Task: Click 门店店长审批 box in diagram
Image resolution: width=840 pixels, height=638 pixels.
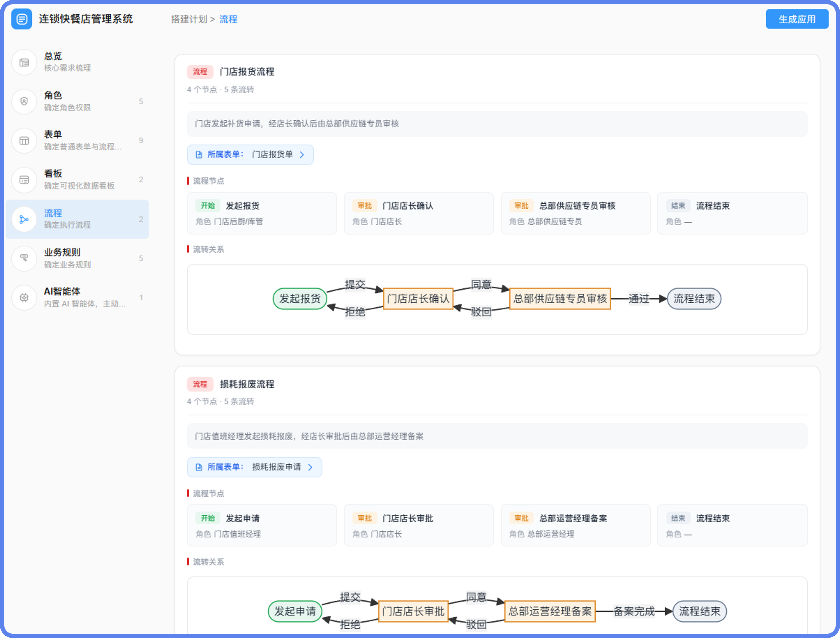Action: 413,611
